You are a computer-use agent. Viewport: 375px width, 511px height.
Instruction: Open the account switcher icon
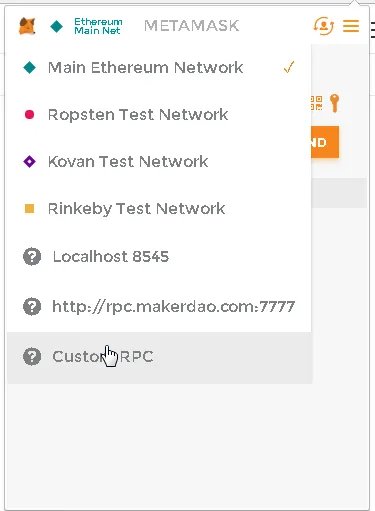(x=323, y=26)
